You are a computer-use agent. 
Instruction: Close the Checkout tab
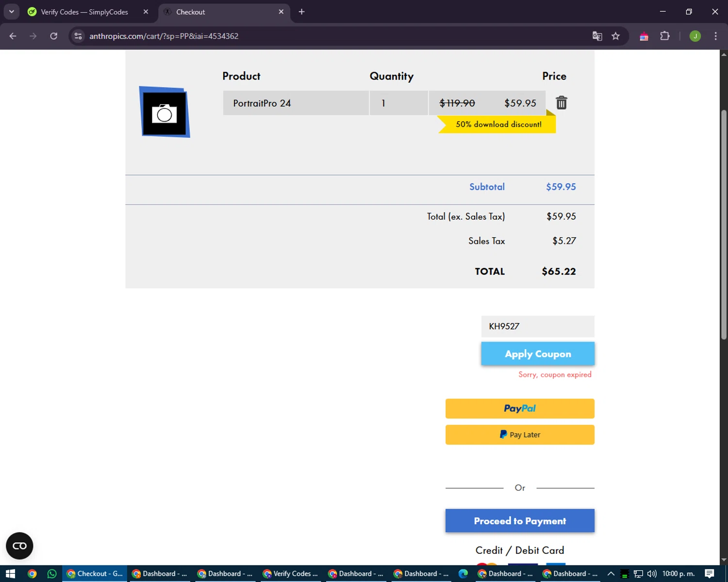pyautogui.click(x=281, y=12)
